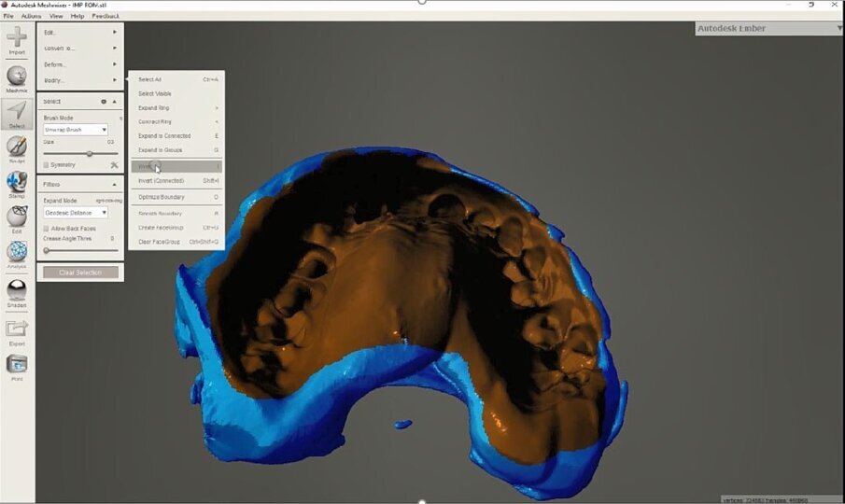Adjust the brush Size slider handle
Screen dimensions: 845x504
click(x=90, y=153)
